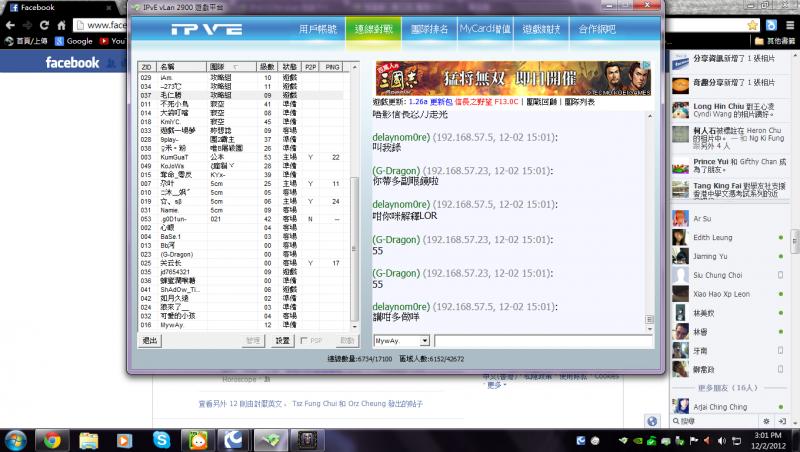This screenshot has width=800, height=452.
Task: Select player row jd7654321
Action: 244,272
